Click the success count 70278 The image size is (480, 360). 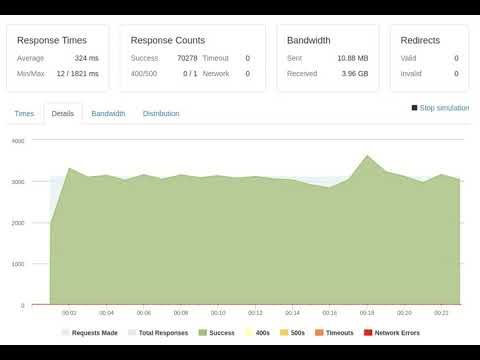[x=187, y=58]
